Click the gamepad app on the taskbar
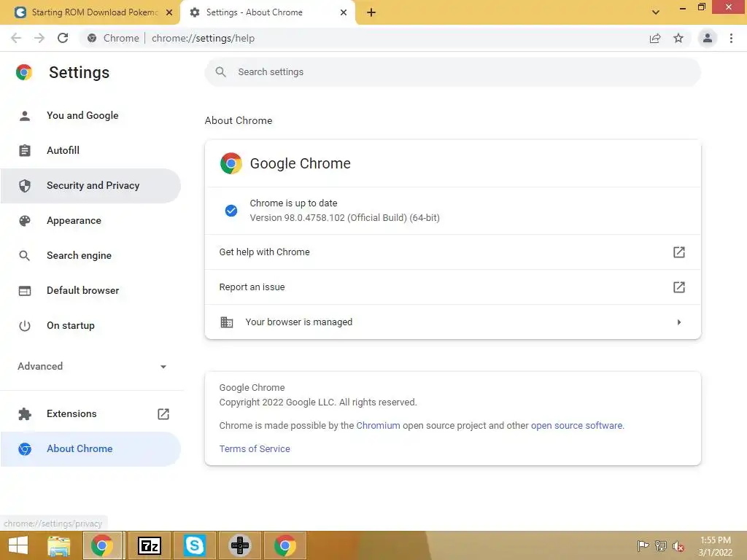The height and width of the screenshot is (560, 747). pyautogui.click(x=239, y=545)
